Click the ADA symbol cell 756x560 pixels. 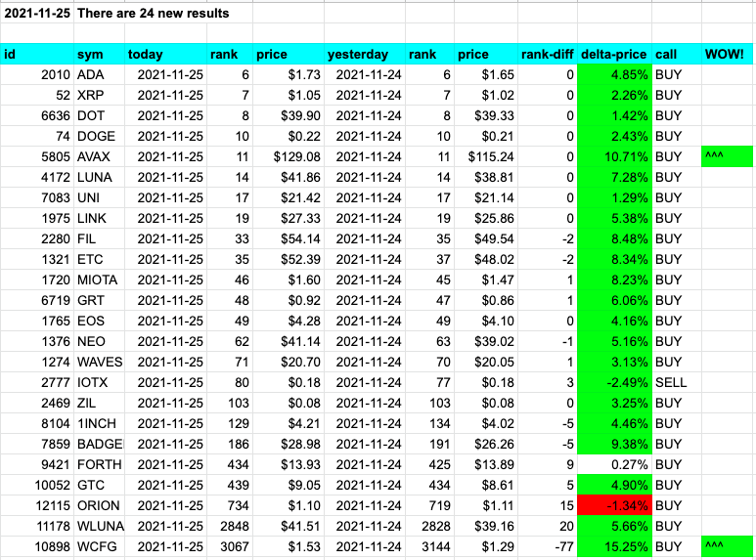[x=100, y=74]
